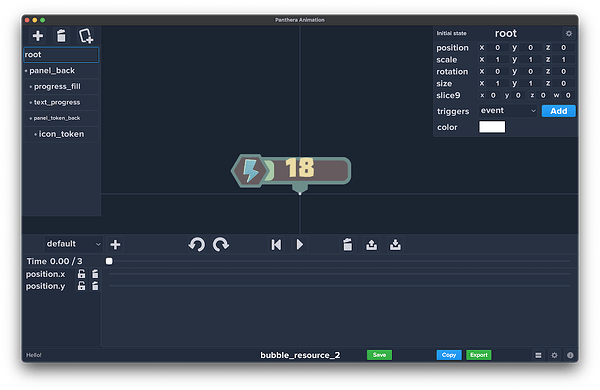Delete selected node with trash icon
This screenshot has width=600, height=390.
click(61, 36)
